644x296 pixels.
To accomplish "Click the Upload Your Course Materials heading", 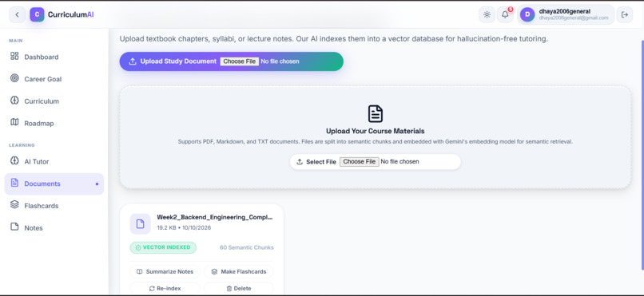I will point(375,131).
